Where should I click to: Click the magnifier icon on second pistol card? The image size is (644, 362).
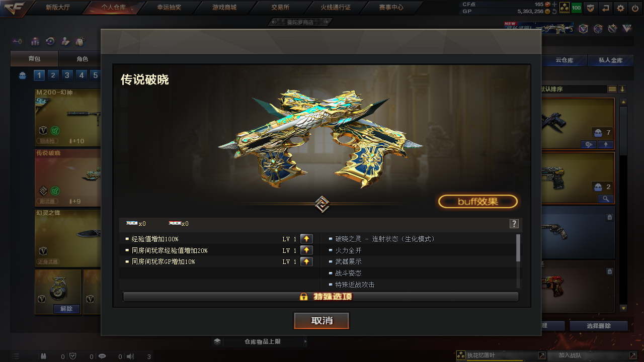point(604,199)
